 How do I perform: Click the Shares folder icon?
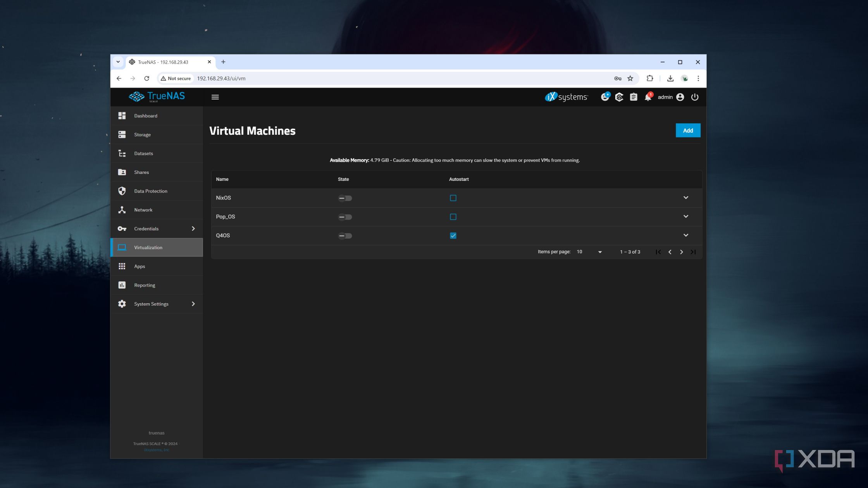pos(122,172)
